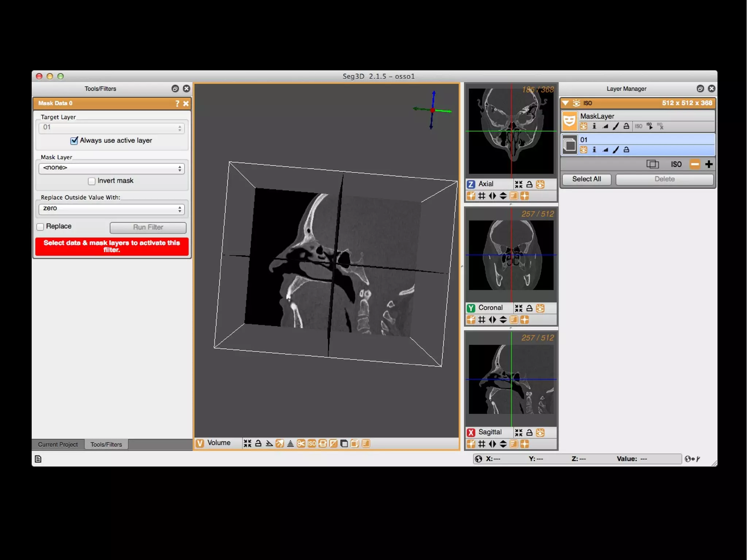Enable the Invert mask checkbox

coord(92,181)
